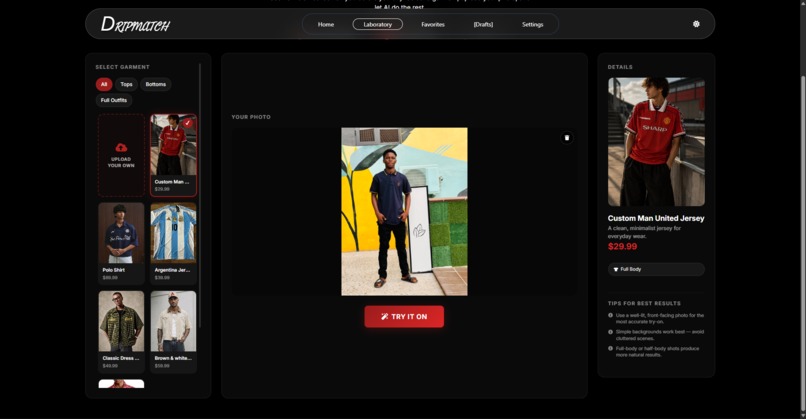This screenshot has height=419, width=806.
Task: Click the SELECT GARMENT heading
Action: (x=122, y=67)
